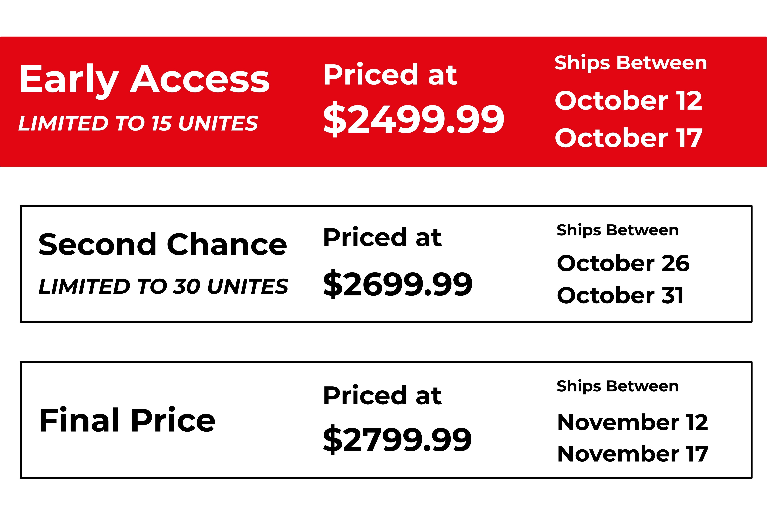Select the October 17 ship date
The width and height of the screenshot is (767, 532).
629,138
